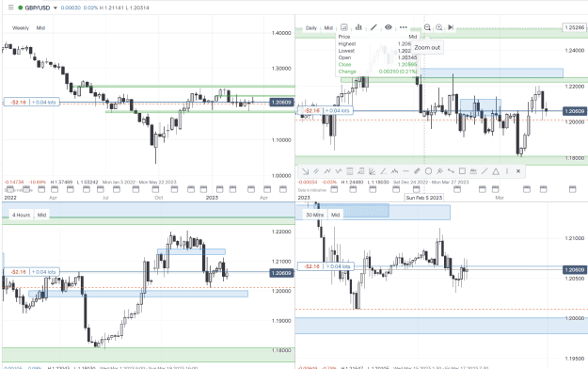The image size is (588, 369).
Task: Open the chart type bars icon
Action: point(358,27)
